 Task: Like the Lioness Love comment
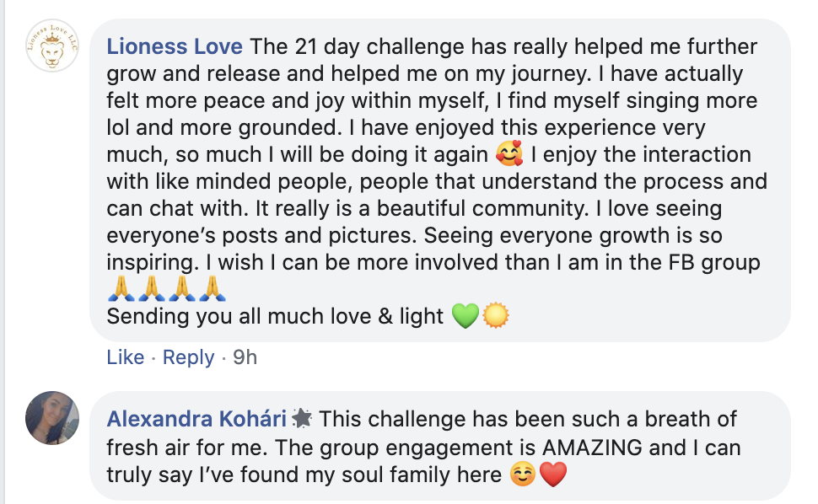tap(126, 357)
